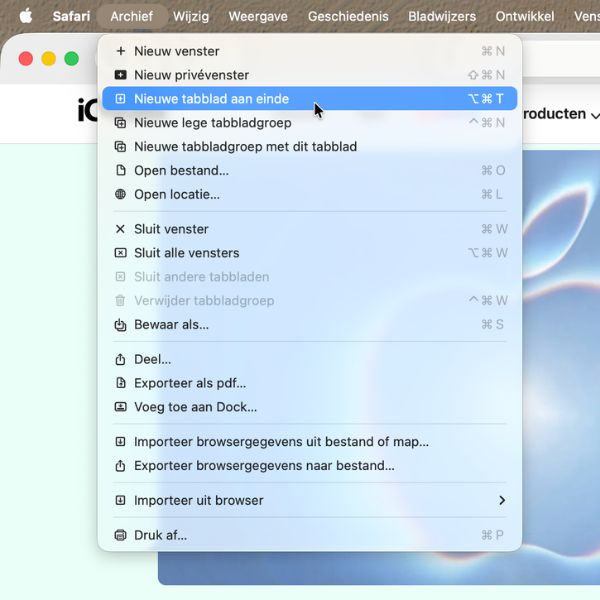Choose Open bestand… entry
This screenshot has height=600, width=600.
click(310, 170)
